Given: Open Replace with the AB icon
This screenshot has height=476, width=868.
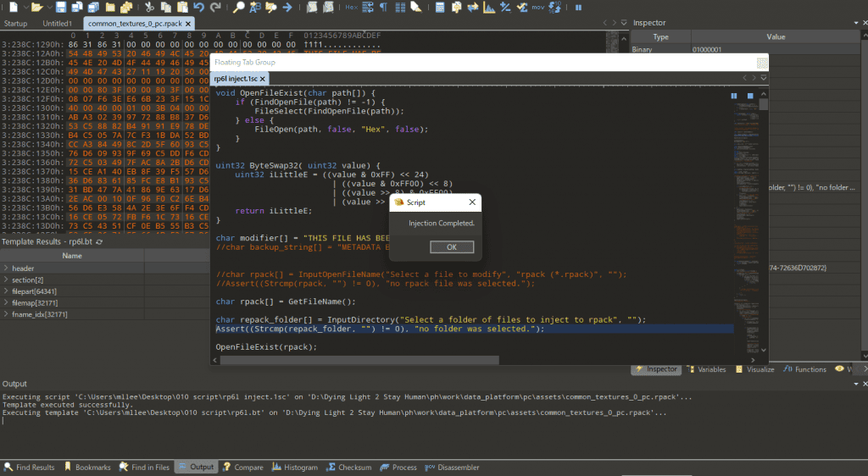Looking at the screenshot, I should (x=254, y=7).
